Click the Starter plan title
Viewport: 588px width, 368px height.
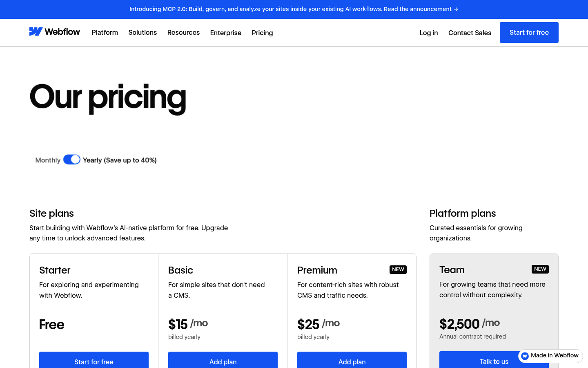pyautogui.click(x=55, y=270)
